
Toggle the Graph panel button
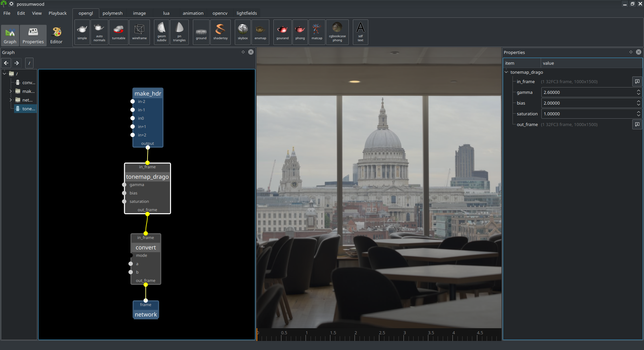click(x=10, y=35)
